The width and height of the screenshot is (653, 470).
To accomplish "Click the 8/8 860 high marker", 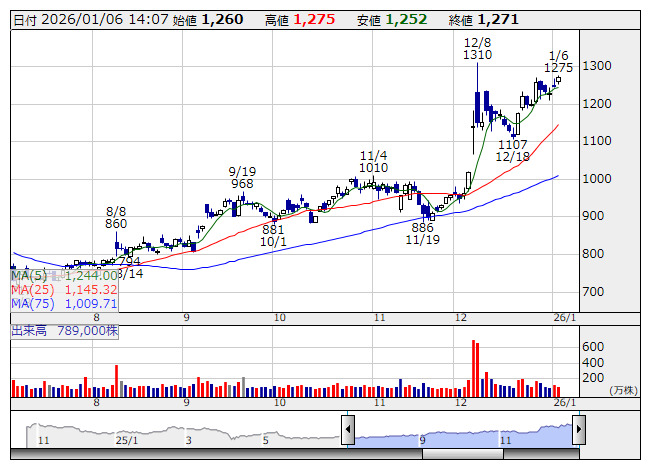I will coord(117,217).
